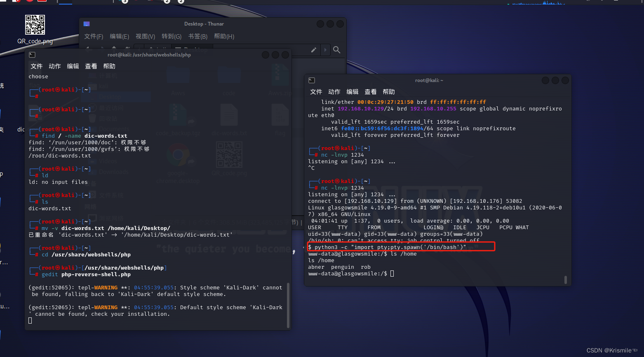The width and height of the screenshot is (644, 357).
Task: Click the '^C' interrupt line
Action: tap(311, 168)
